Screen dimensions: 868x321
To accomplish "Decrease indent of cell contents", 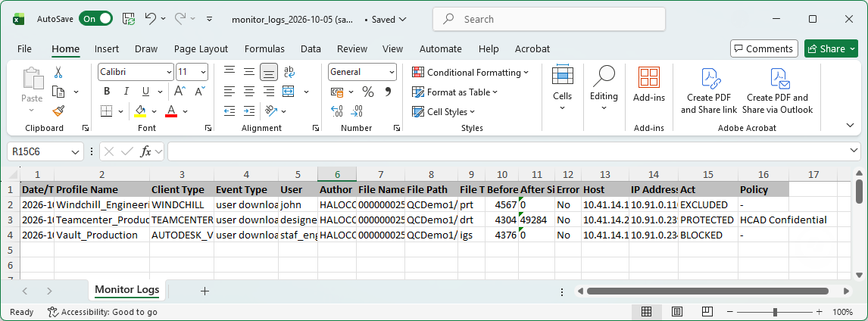I will (229, 111).
